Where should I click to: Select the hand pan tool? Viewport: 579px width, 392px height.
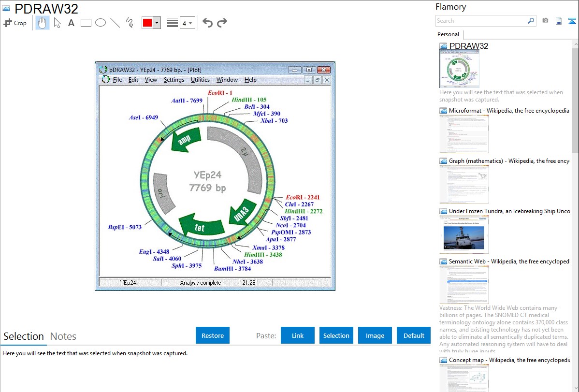point(42,23)
